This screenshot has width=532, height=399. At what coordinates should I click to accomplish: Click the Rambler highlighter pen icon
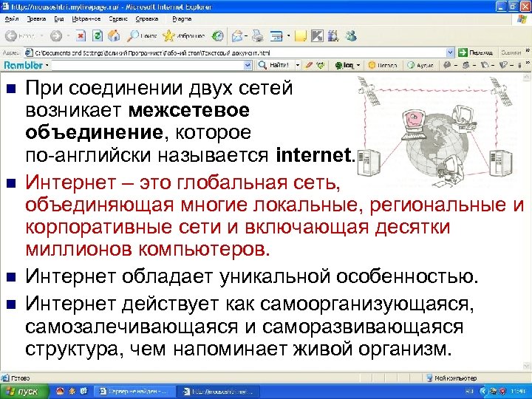pos(309,65)
